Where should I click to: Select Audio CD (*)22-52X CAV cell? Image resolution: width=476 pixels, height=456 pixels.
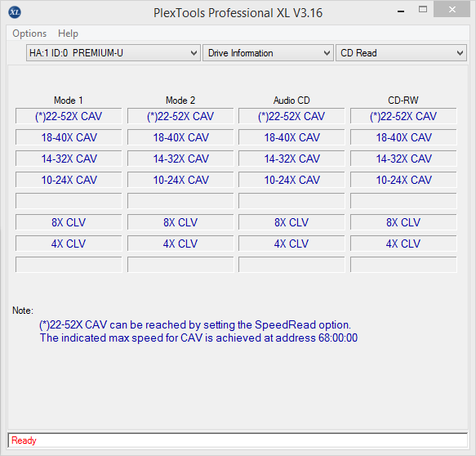click(x=291, y=116)
